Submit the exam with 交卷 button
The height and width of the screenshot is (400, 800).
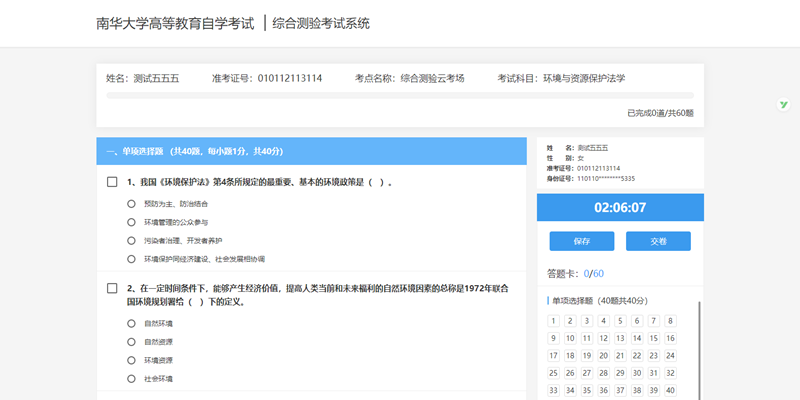click(x=658, y=241)
